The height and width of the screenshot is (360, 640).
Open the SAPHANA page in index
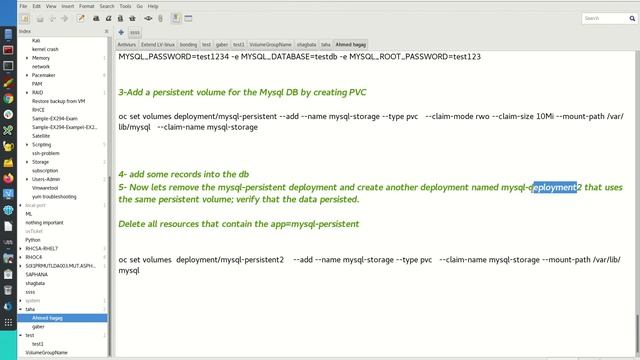coord(36,275)
